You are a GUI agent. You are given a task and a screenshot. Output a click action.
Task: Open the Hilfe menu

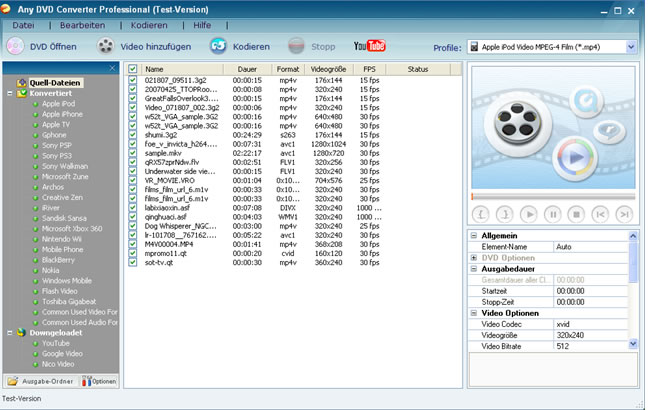202,25
